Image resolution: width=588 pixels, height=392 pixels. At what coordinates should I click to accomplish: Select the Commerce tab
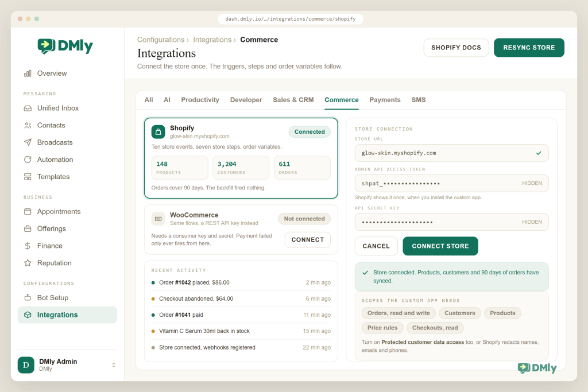342,100
